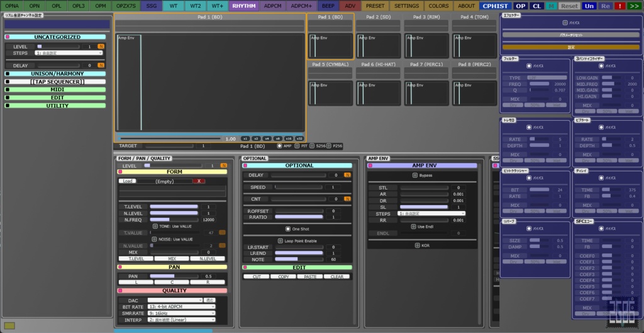The image size is (644, 333).
Task: Open SMP.RATE dropdown showing 16kHz
Action: coord(181,313)
